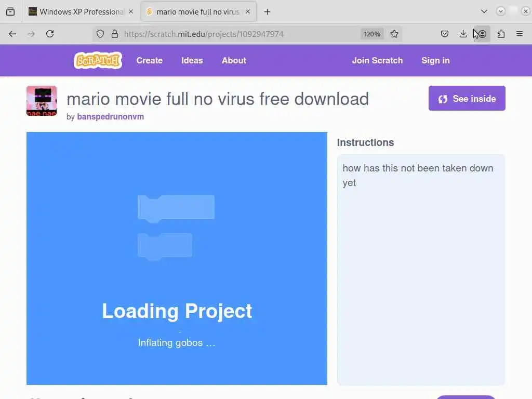
Task: Open the Firefox hamburger application menu
Action: [x=520, y=34]
